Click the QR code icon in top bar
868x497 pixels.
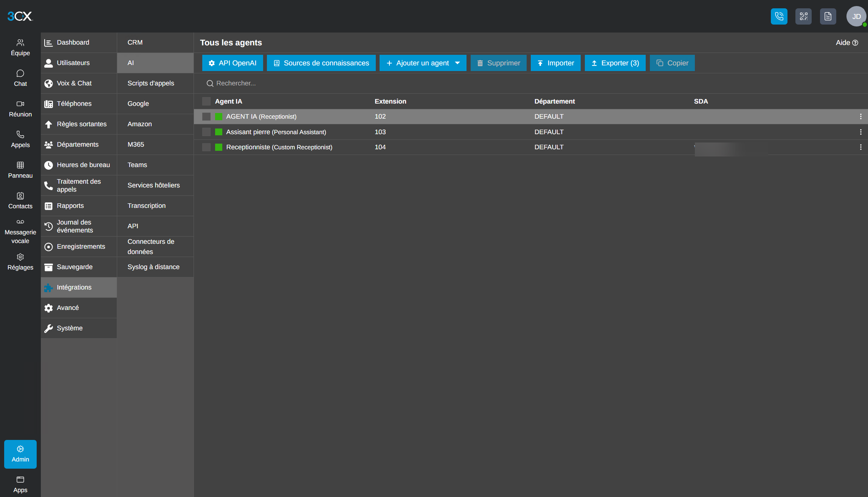point(803,16)
